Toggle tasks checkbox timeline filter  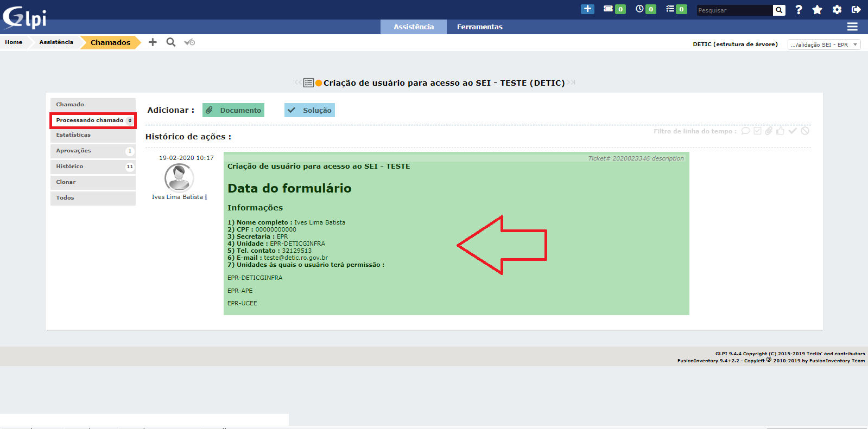[757, 131]
